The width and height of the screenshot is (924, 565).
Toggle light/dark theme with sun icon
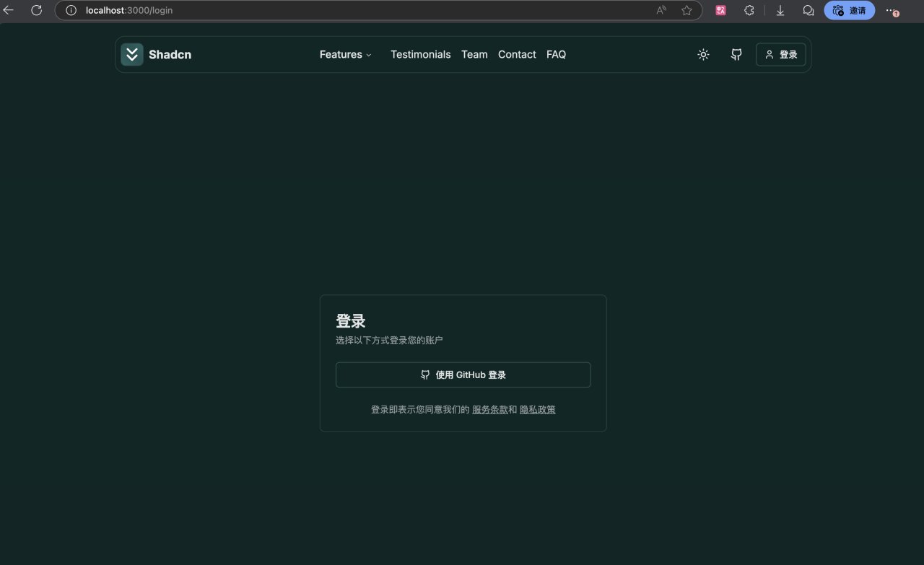coord(703,55)
